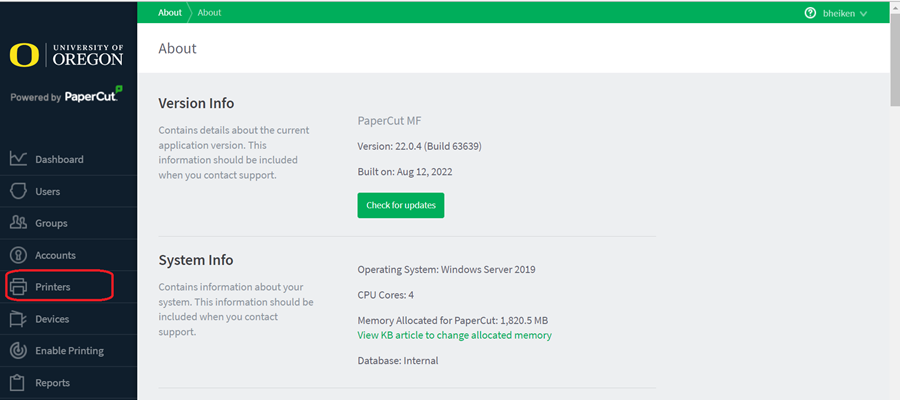Viewport: 900px width, 400px height.
Task: Click the Users icon in sidebar
Action: click(18, 191)
